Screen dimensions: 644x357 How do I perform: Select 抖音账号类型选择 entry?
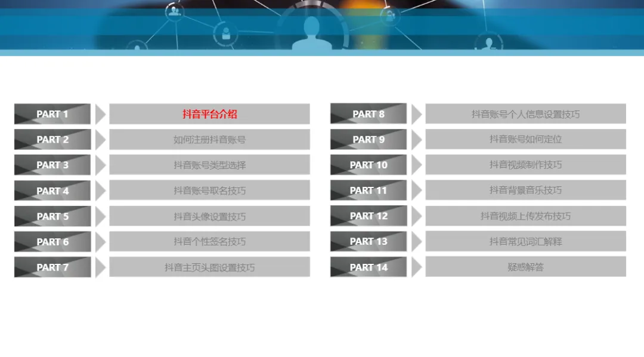coord(209,165)
